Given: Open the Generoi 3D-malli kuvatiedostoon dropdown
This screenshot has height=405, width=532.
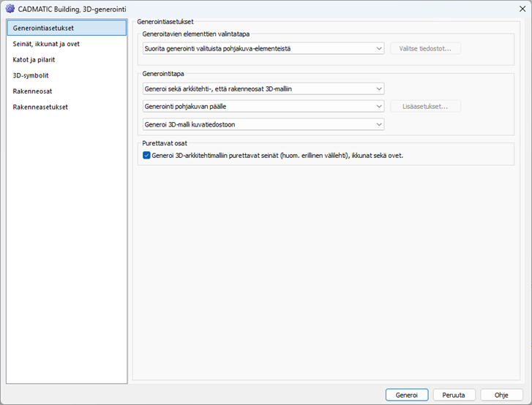Looking at the screenshot, I should point(263,124).
